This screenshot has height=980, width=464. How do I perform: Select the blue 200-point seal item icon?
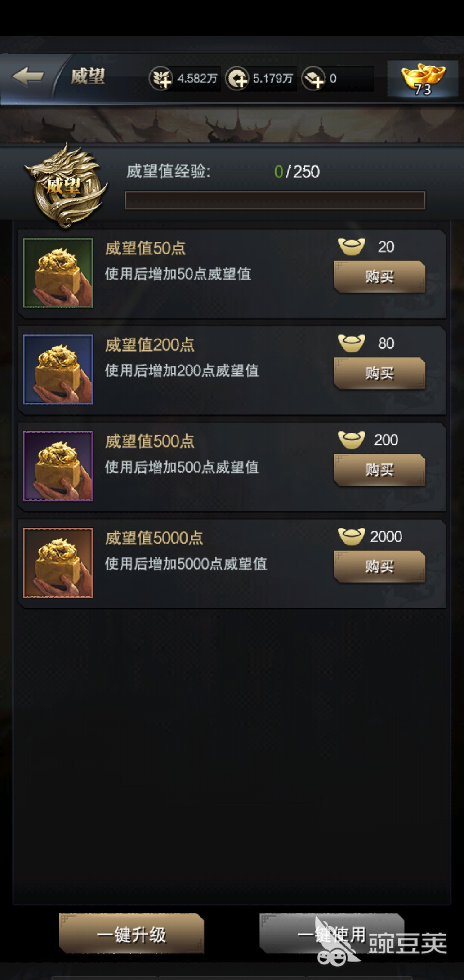point(58,370)
